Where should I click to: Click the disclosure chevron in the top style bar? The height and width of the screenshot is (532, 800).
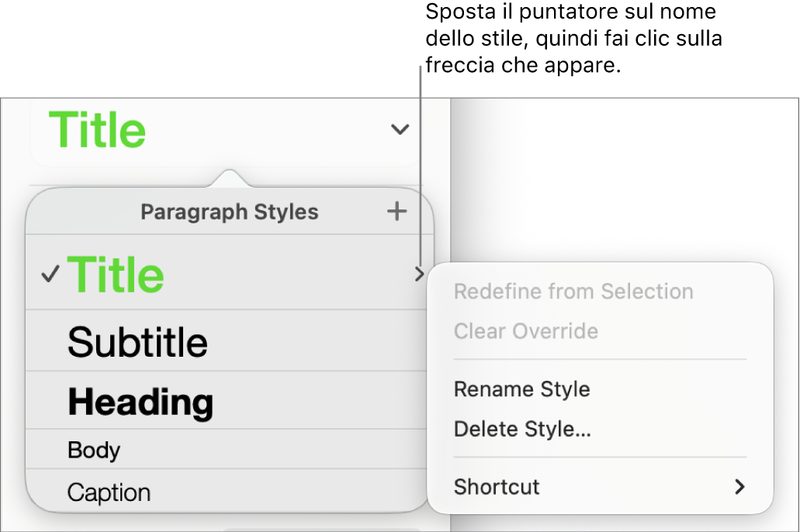point(399,130)
